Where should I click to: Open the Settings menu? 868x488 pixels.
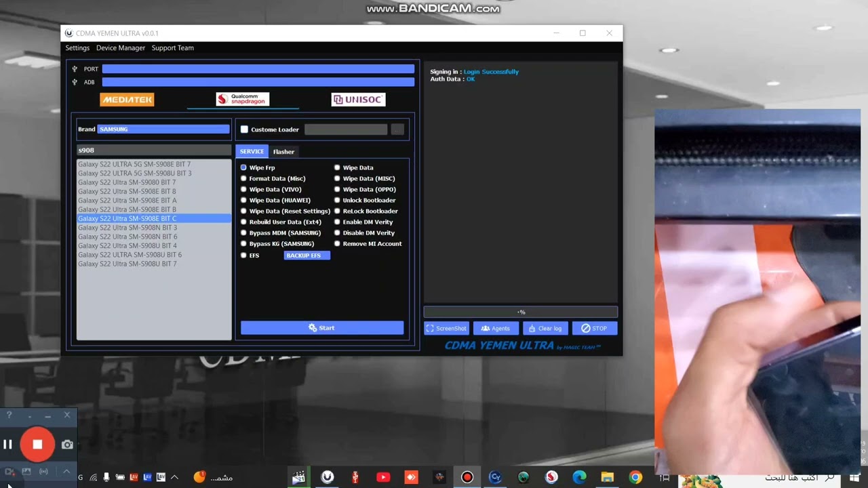click(x=77, y=48)
